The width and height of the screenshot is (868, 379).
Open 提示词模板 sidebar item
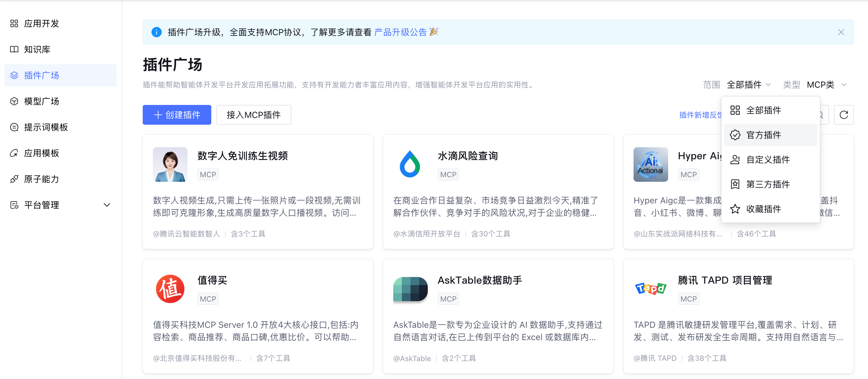click(46, 127)
